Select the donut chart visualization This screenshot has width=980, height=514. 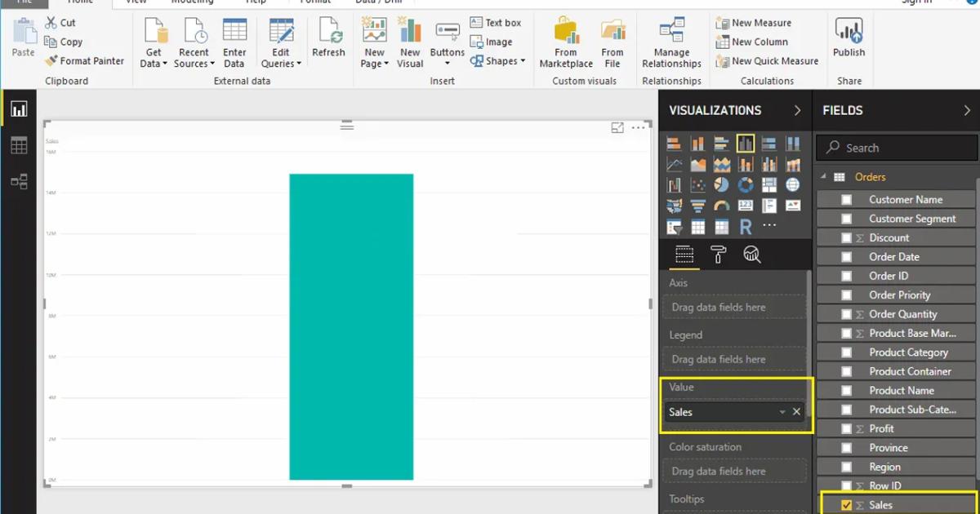point(745,184)
